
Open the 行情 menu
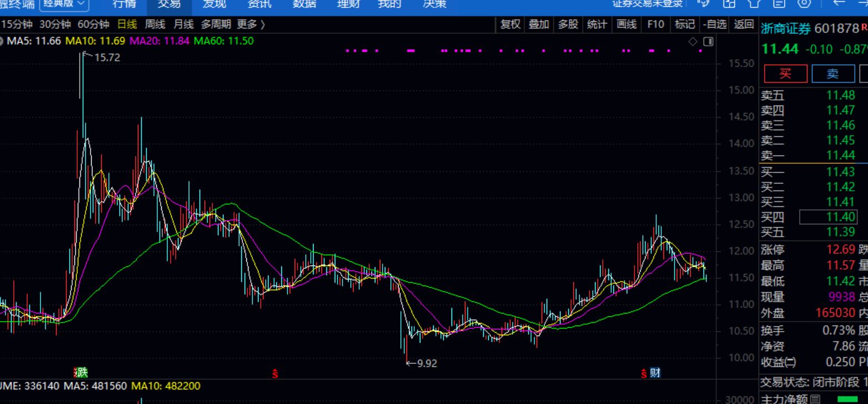click(124, 4)
